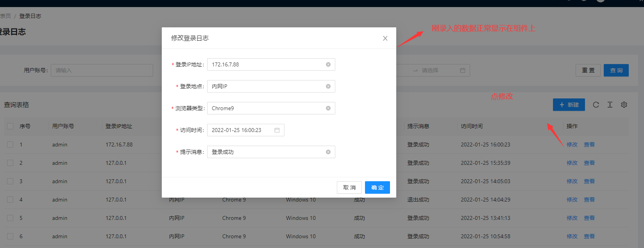This screenshot has height=248, width=644.
Task: Check the checkbox for row 5
Action: pos(10,218)
